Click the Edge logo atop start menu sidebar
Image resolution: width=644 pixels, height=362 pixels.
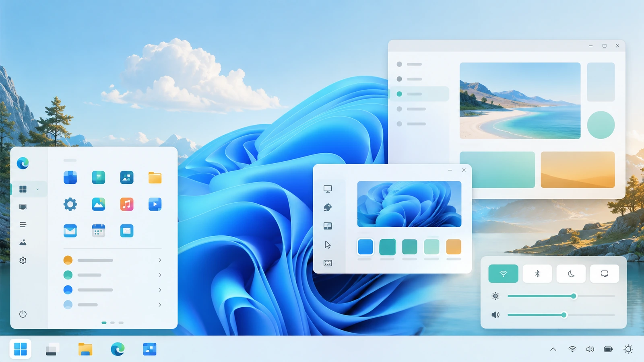(23, 163)
